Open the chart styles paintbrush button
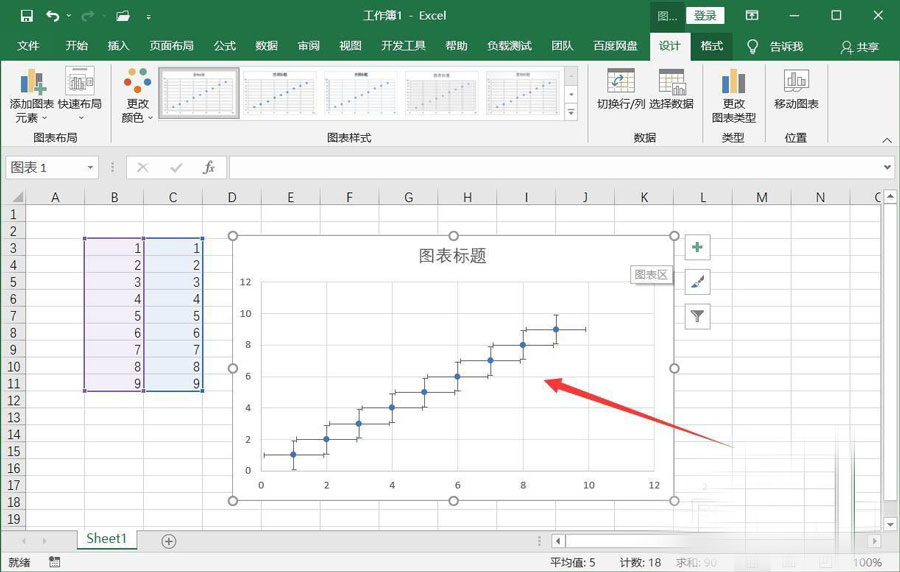The image size is (900, 572). pyautogui.click(x=697, y=282)
